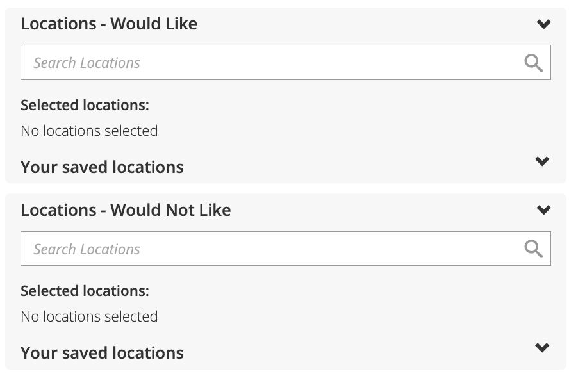Collapse the Locations - Would Like section chevron
This screenshot has width=578, height=392.
(544, 24)
